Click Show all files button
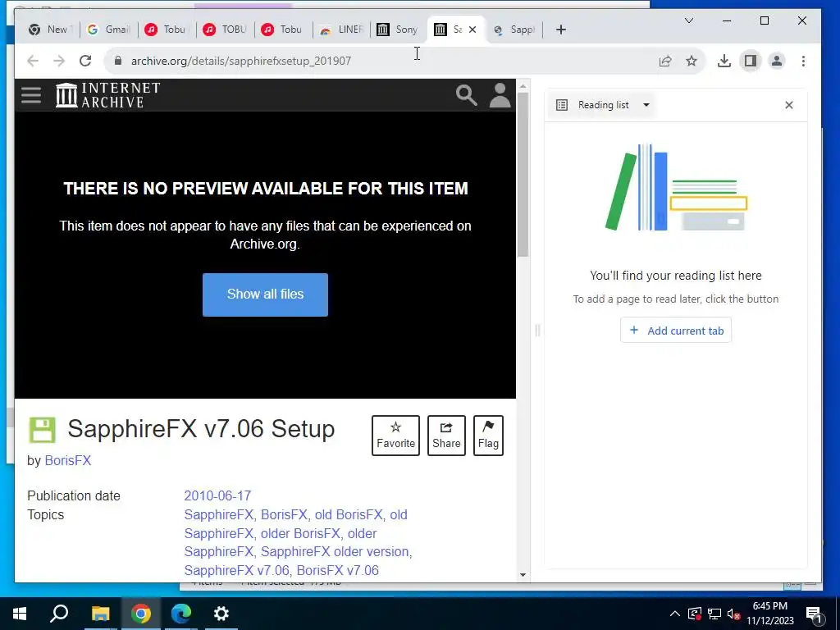Viewport: 840px width, 630px height. 265,294
